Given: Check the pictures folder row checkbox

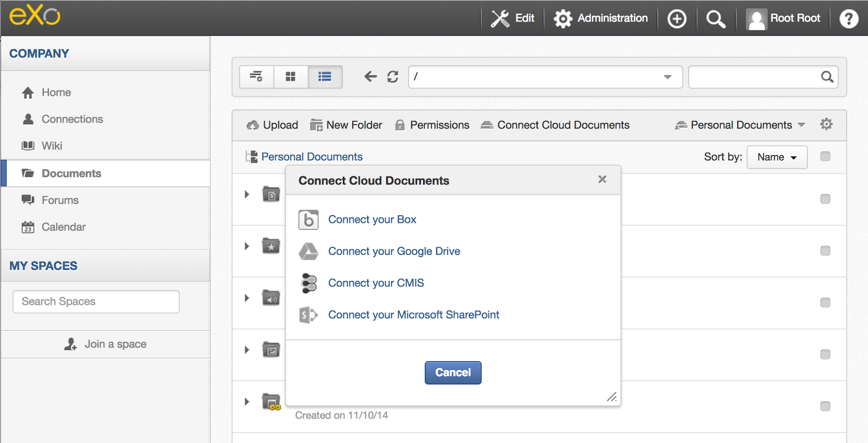Looking at the screenshot, I should point(825,354).
